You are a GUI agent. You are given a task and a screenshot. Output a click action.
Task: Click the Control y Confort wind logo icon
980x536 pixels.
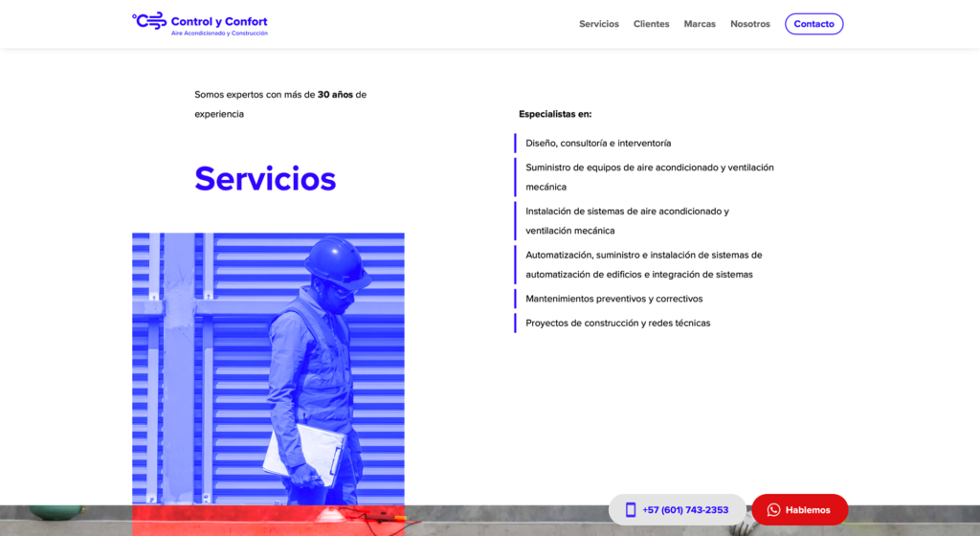click(x=149, y=21)
